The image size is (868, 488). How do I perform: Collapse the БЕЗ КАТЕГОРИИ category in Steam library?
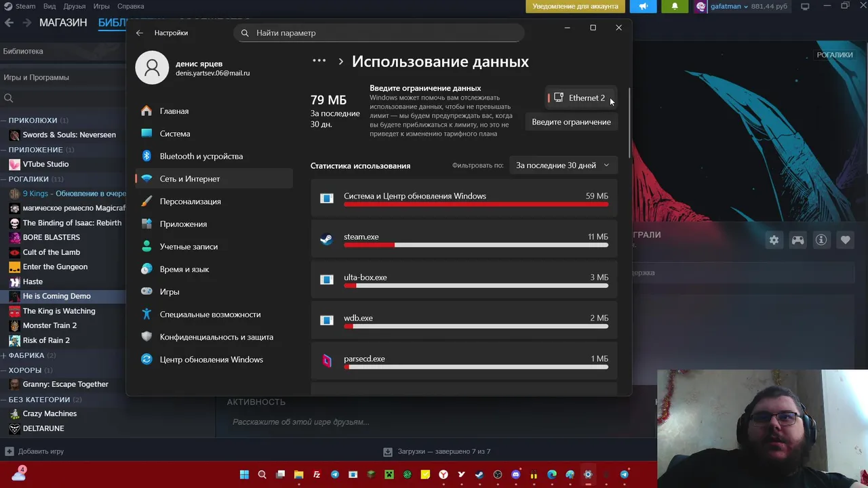[x=4, y=399]
